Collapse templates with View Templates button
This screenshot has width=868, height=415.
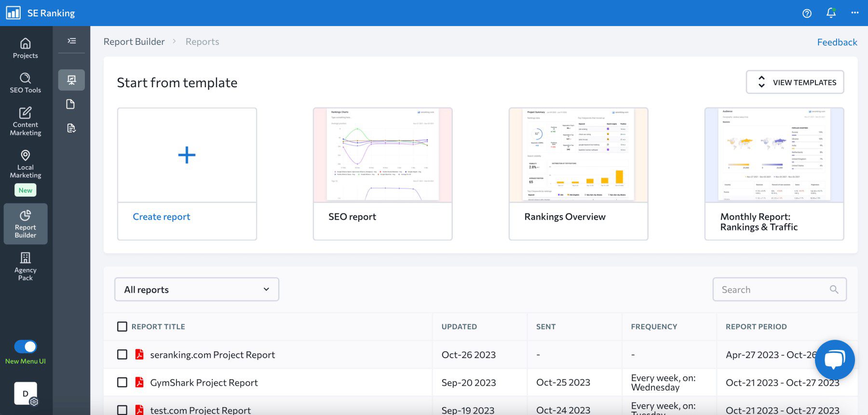(795, 82)
